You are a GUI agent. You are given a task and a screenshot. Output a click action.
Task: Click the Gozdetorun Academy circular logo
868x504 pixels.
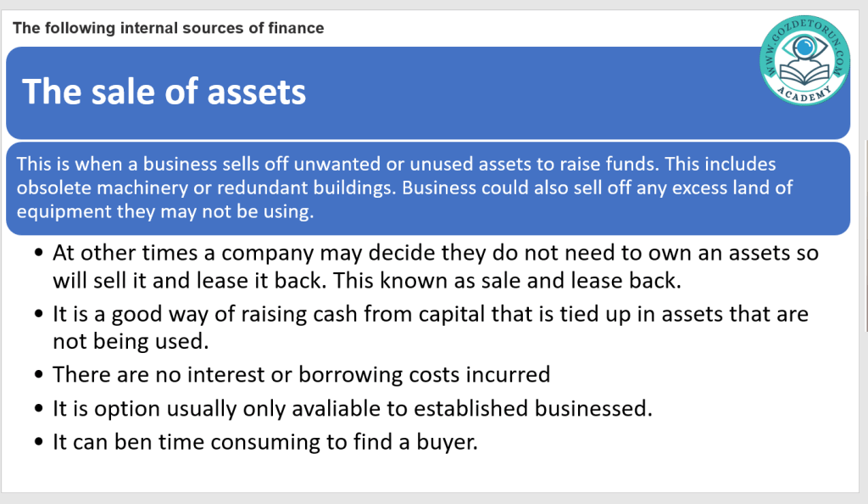(805, 61)
